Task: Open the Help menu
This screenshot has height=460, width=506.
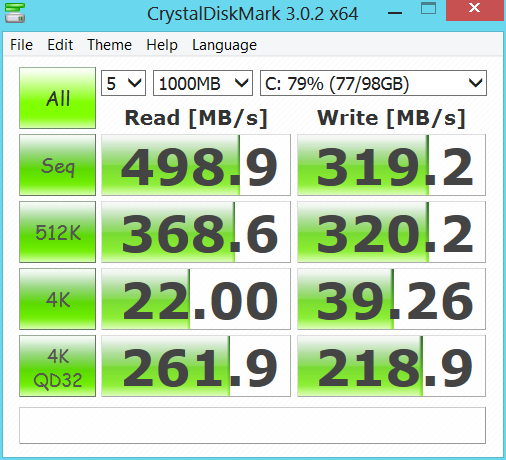Action: click(162, 45)
